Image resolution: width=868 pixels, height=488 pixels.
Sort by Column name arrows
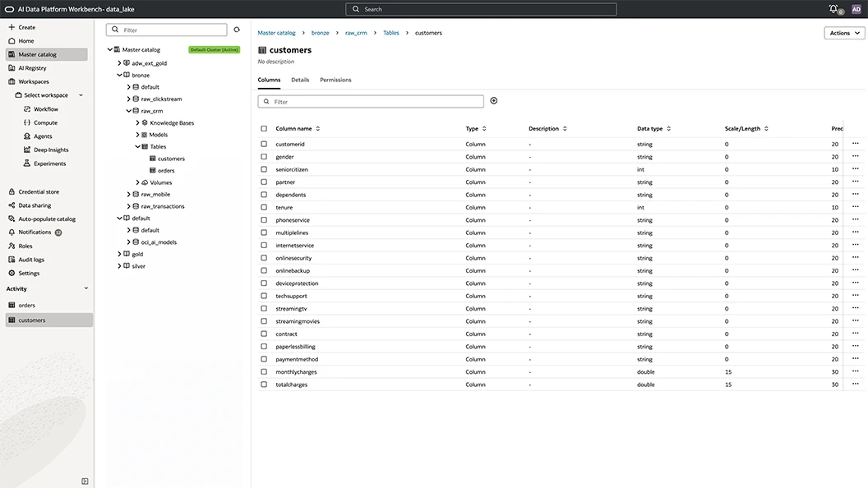[318, 128]
